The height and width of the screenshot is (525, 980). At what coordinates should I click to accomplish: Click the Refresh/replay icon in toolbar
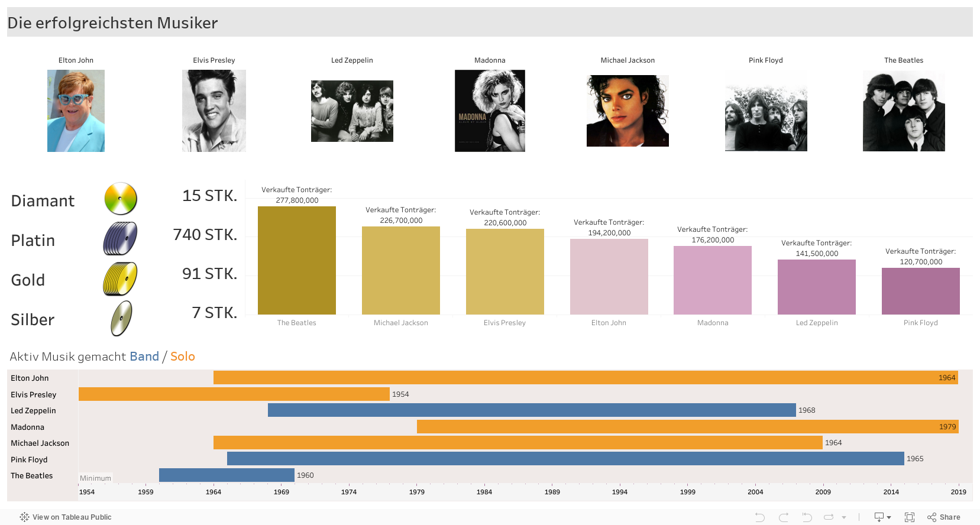tap(829, 517)
